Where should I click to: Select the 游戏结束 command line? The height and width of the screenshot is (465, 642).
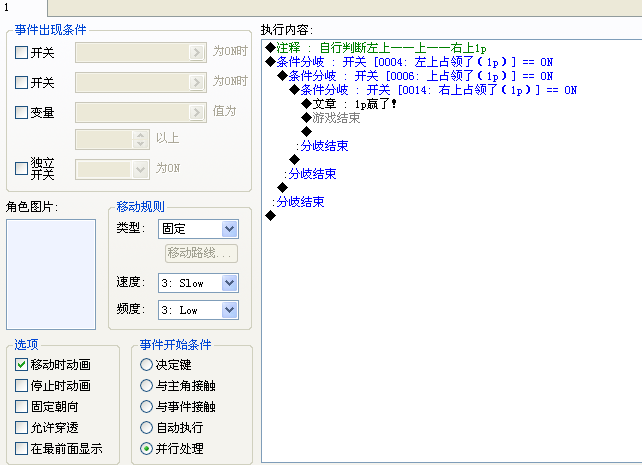pos(331,118)
